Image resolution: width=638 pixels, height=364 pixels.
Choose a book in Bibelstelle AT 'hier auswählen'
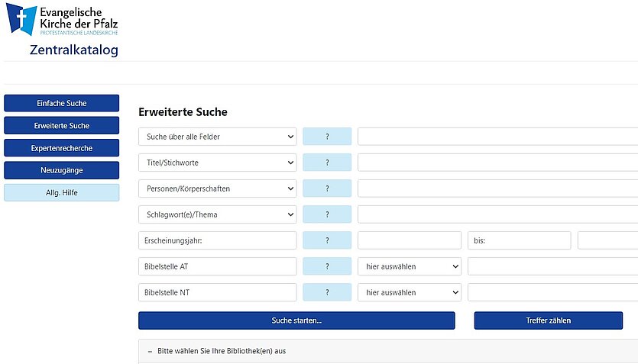click(x=410, y=266)
